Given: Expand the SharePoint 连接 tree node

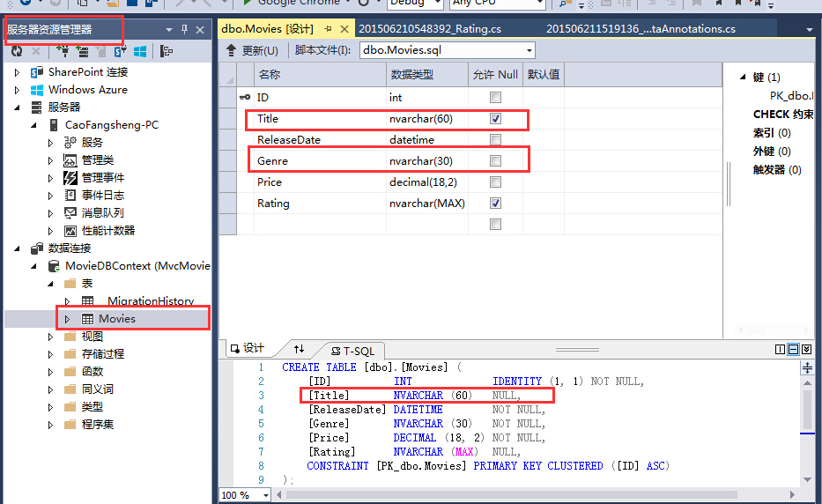Looking at the screenshot, I should [x=17, y=72].
